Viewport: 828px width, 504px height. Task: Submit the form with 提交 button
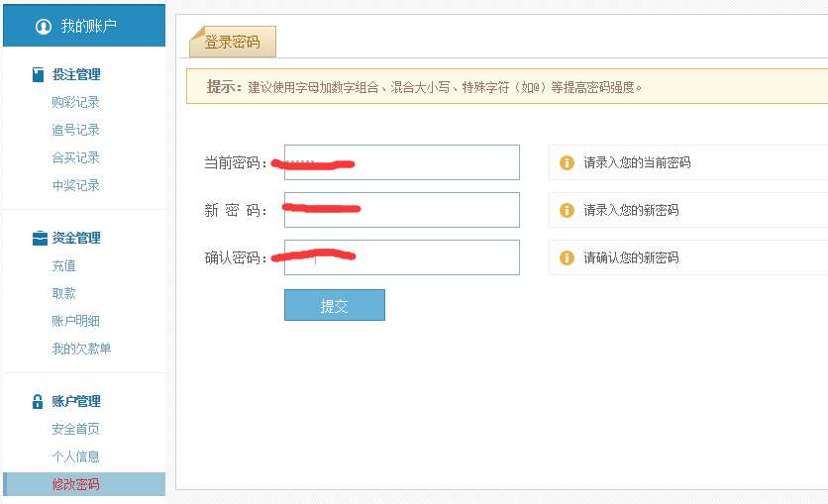pyautogui.click(x=334, y=305)
